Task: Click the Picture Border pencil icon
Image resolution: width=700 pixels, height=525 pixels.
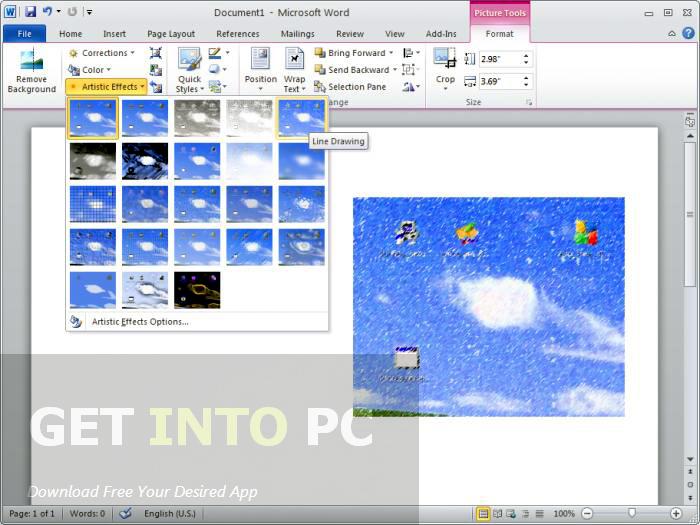Action: (215, 53)
